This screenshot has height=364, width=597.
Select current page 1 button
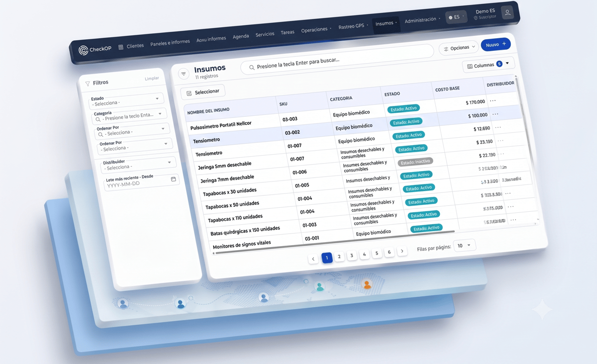(327, 258)
